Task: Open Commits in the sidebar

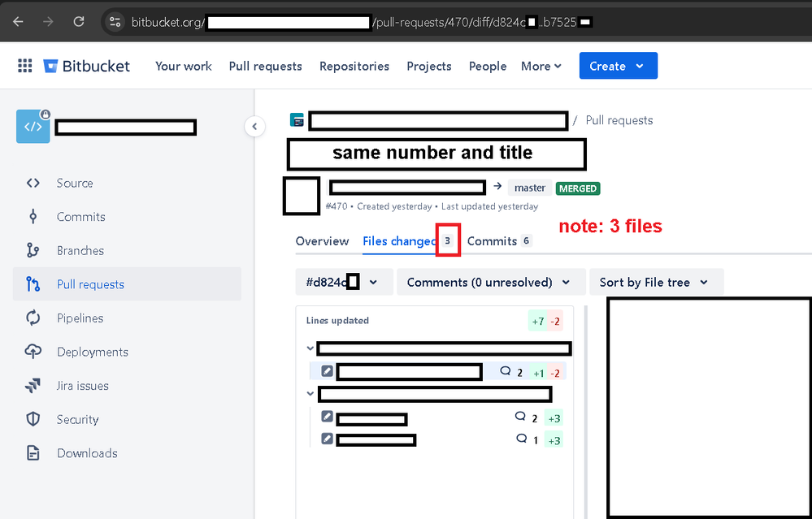Action: click(127, 217)
